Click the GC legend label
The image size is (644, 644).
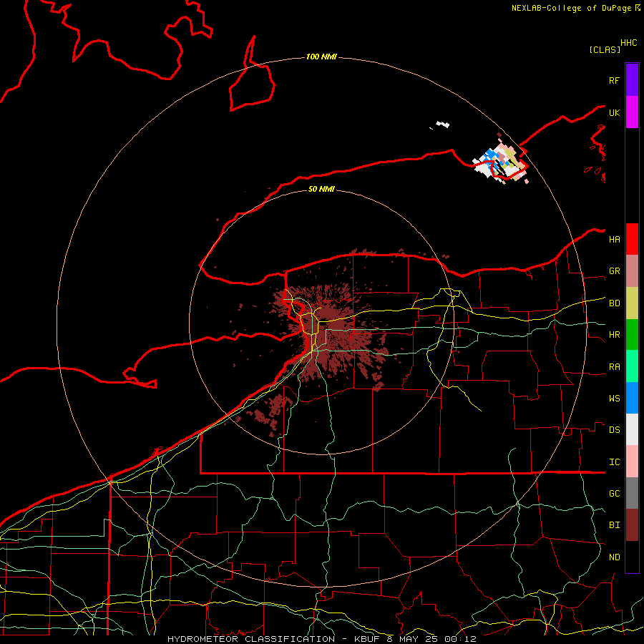(x=614, y=494)
